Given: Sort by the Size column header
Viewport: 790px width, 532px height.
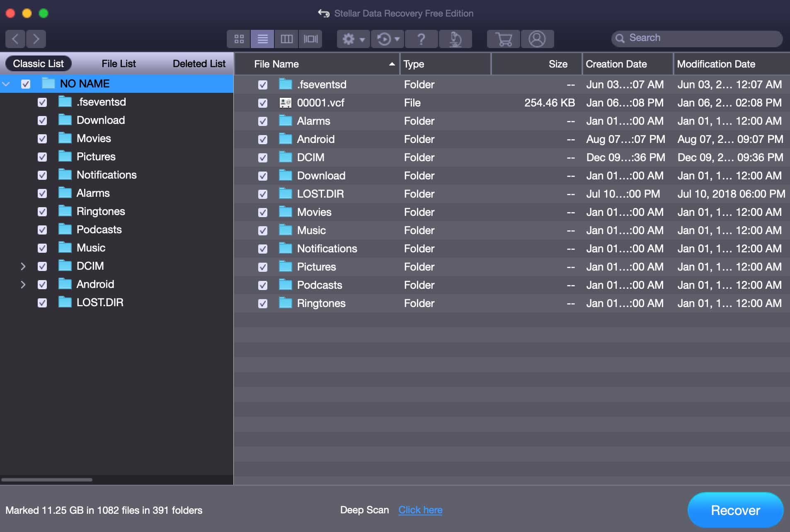Looking at the screenshot, I should (x=537, y=64).
